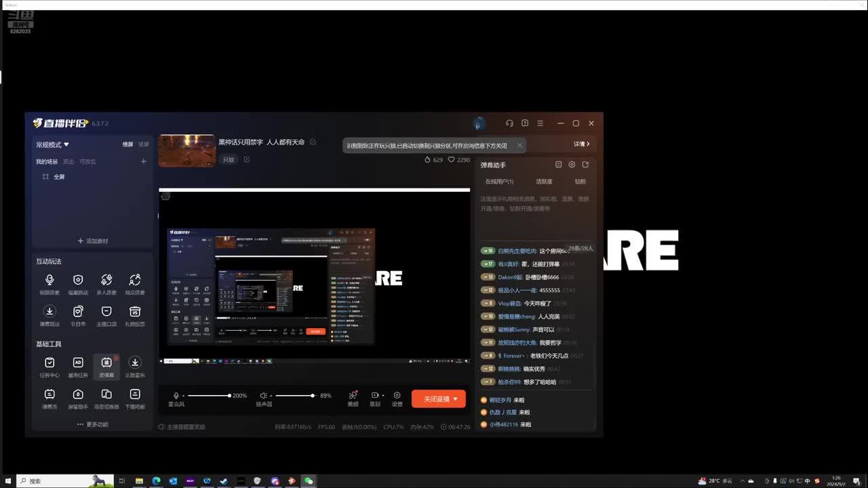Open the 读弹幕 tool

pos(106,366)
